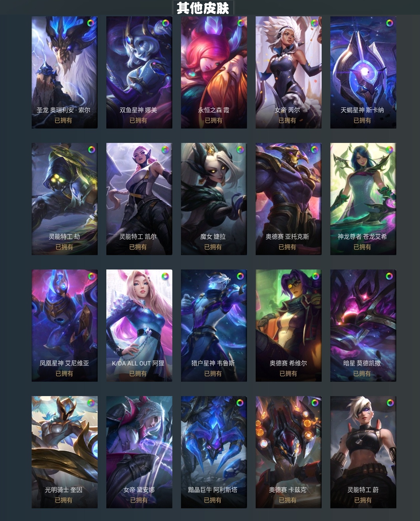
Task: Click the 猎户星神 韦鲁斯 skin name
Action: tap(213, 363)
